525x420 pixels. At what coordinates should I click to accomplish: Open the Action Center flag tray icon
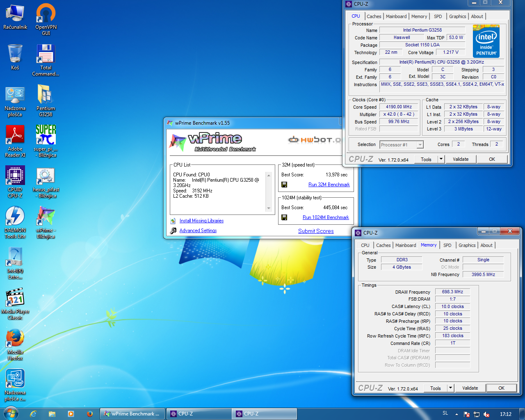(x=467, y=414)
